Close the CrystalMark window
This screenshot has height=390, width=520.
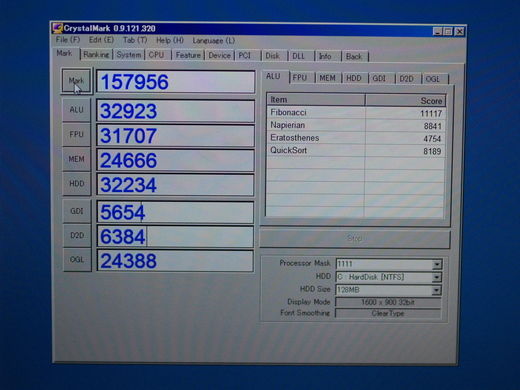pos(460,31)
